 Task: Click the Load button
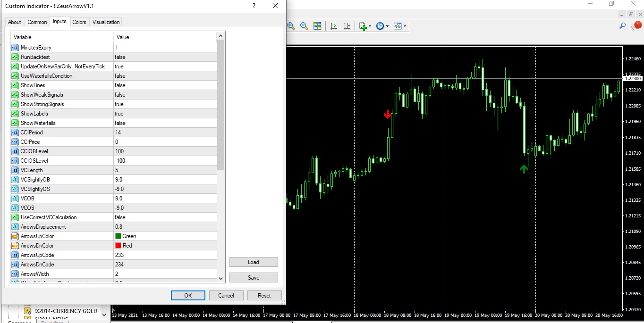tap(254, 262)
